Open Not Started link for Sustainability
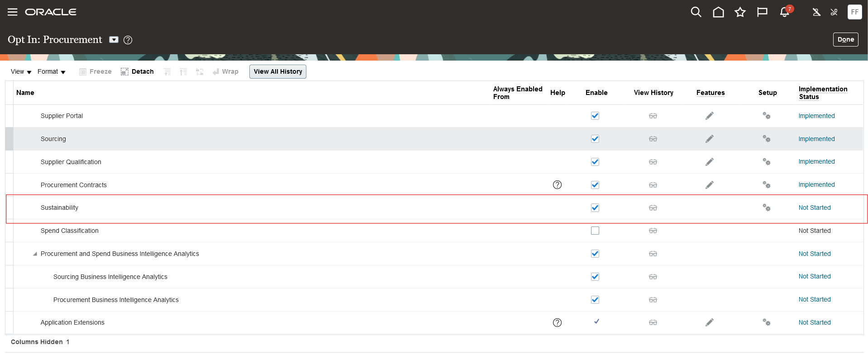The height and width of the screenshot is (354, 868). [x=815, y=208]
